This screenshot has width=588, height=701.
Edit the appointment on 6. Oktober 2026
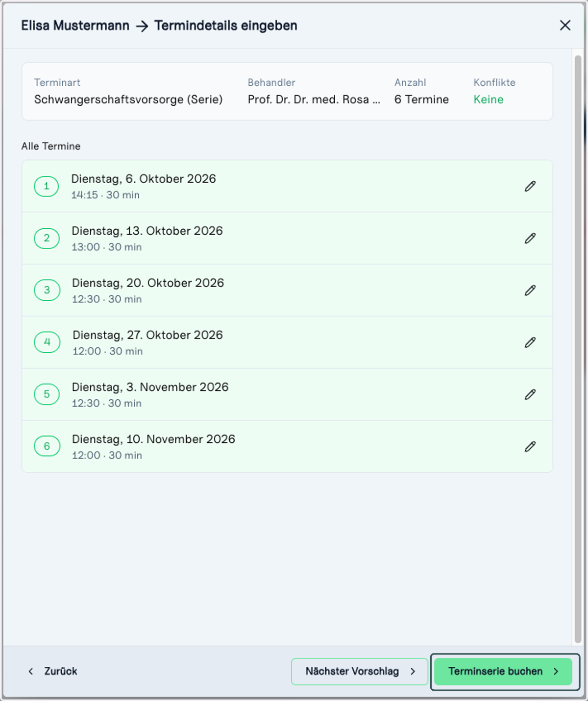point(530,186)
